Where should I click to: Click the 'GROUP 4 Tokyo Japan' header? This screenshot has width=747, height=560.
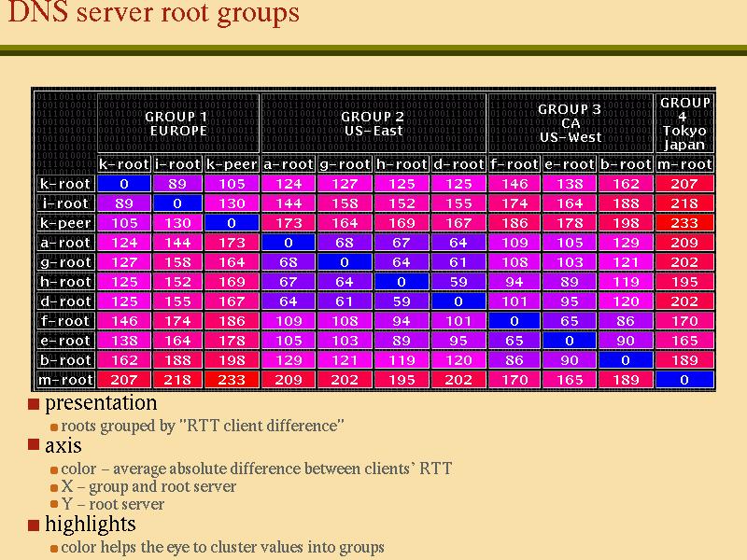pyautogui.click(x=684, y=123)
